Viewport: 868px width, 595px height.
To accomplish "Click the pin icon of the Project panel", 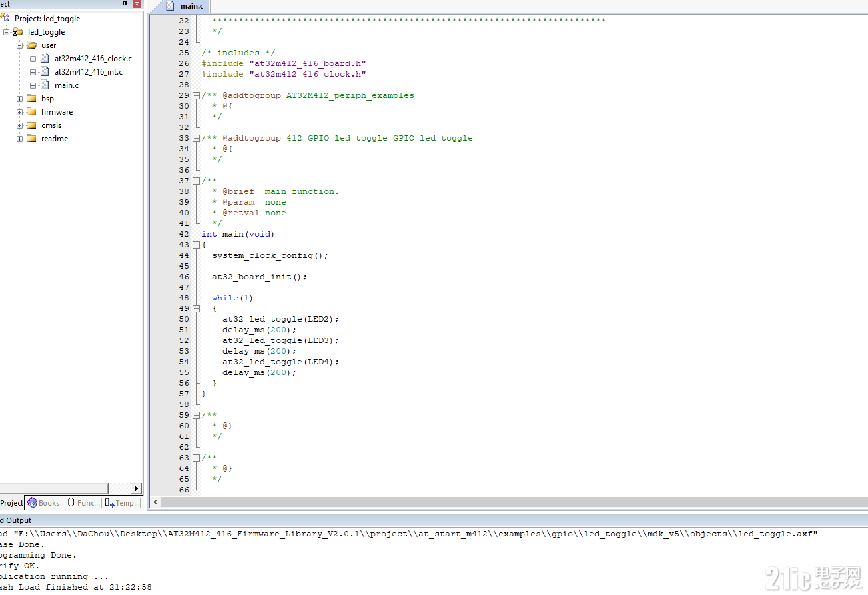I will tap(125, 4).
